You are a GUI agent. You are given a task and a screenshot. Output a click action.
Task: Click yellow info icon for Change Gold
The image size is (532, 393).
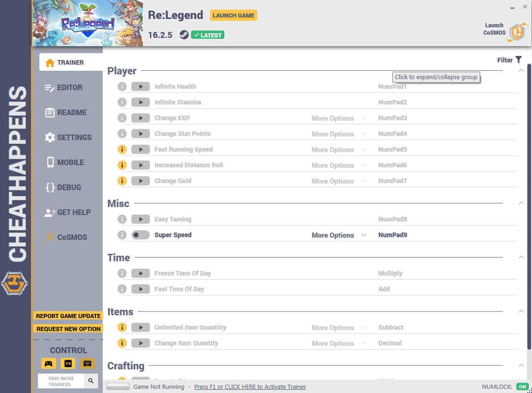[x=122, y=181]
